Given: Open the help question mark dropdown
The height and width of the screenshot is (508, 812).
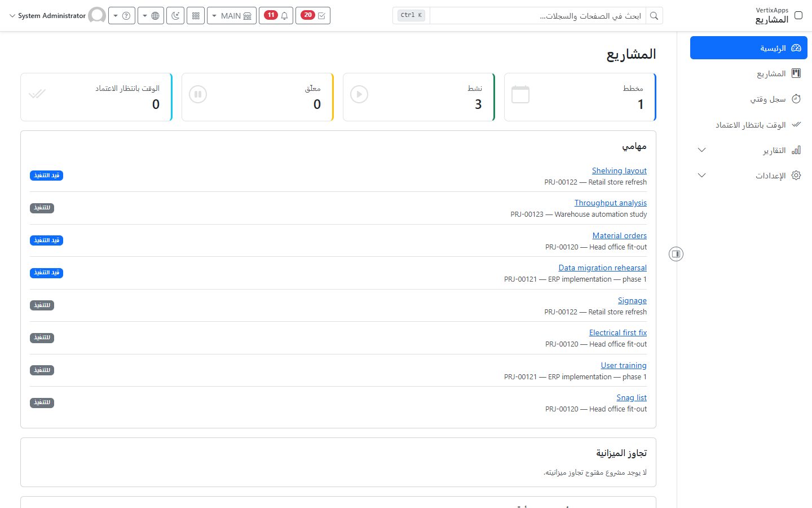Looking at the screenshot, I should [x=122, y=15].
